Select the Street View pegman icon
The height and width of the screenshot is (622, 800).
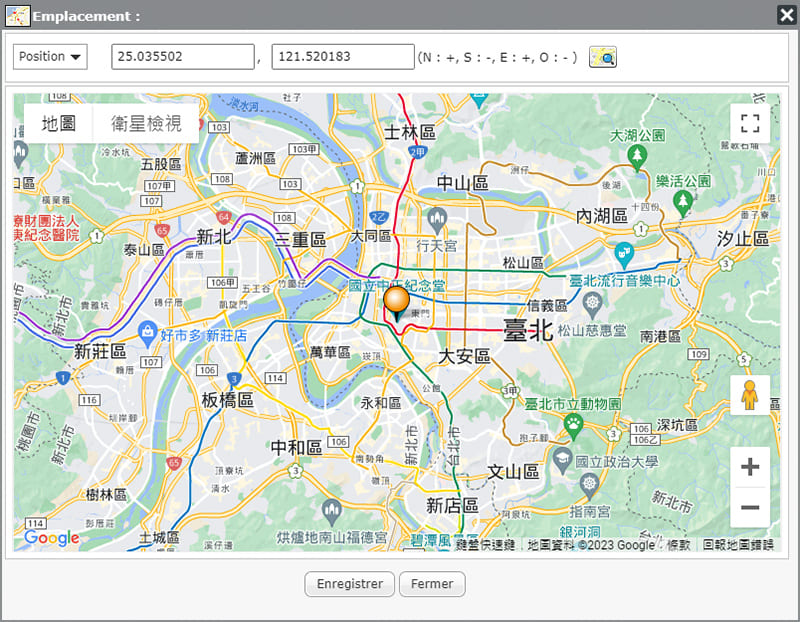pos(749,395)
